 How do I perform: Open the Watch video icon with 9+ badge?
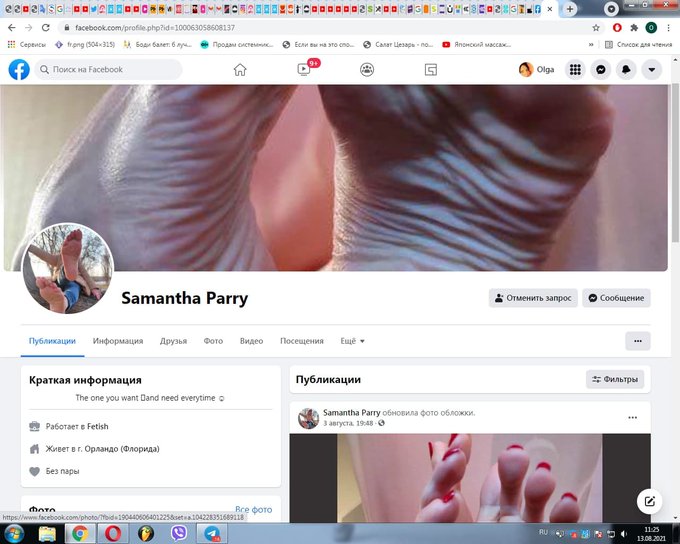(x=304, y=69)
